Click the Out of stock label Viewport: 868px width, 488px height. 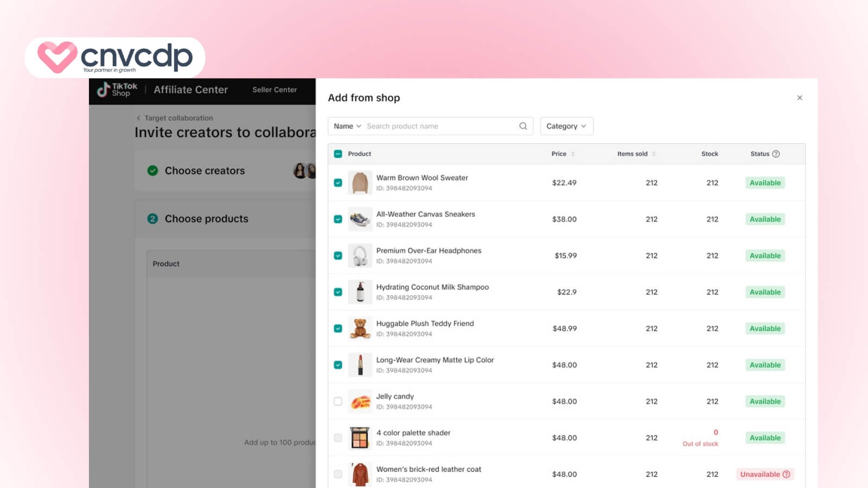click(x=700, y=444)
